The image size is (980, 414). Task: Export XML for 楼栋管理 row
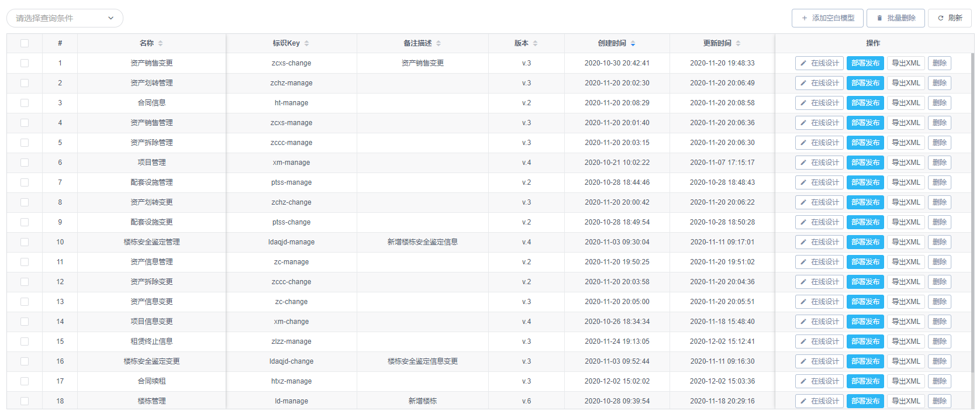coord(906,401)
